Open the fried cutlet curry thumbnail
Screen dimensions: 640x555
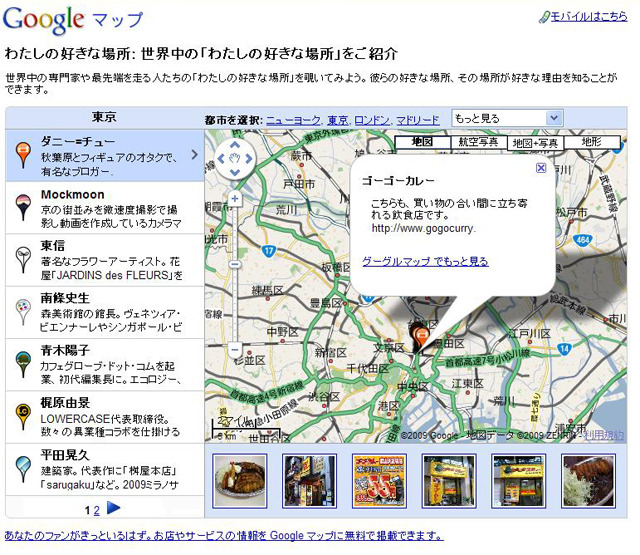[x=240, y=481]
